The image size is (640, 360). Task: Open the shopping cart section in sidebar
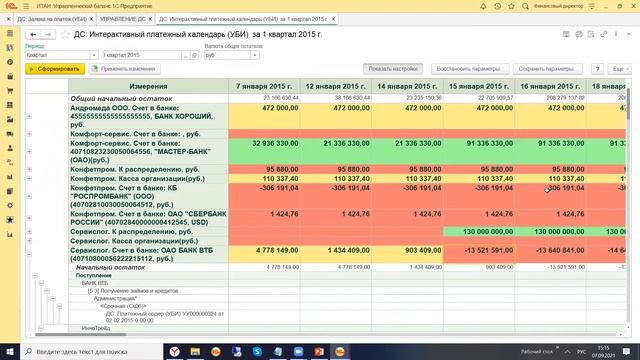10,91
